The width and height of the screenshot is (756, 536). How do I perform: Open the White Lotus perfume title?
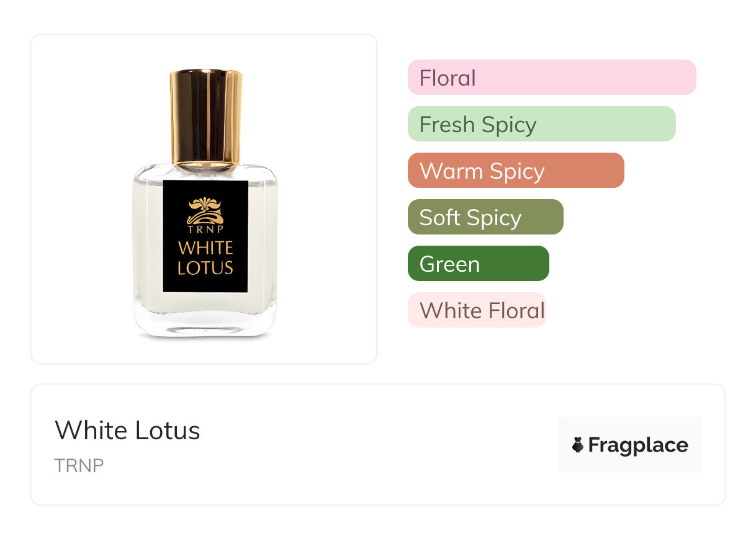pyautogui.click(x=127, y=430)
